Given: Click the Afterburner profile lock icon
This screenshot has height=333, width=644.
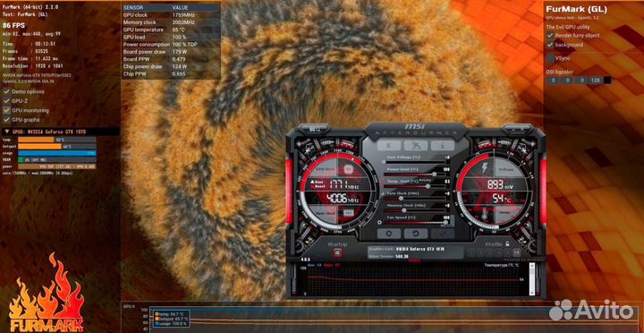Looking at the screenshot, I should (x=508, y=243).
